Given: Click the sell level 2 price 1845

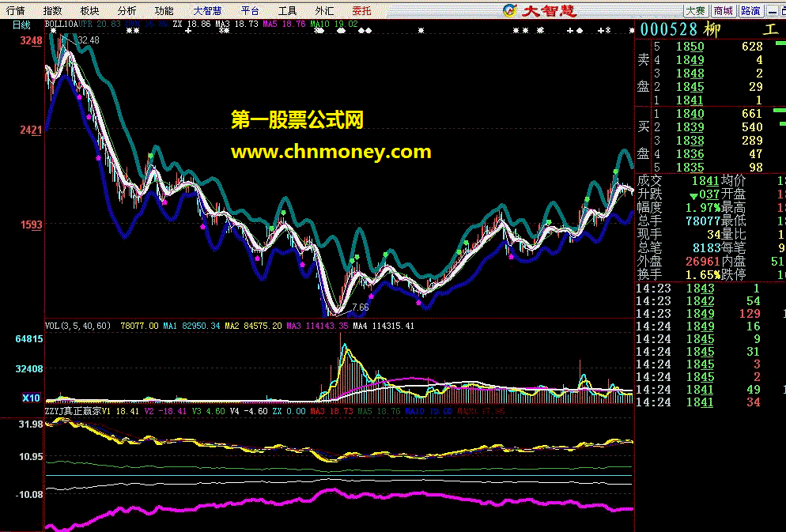Looking at the screenshot, I should point(690,87).
